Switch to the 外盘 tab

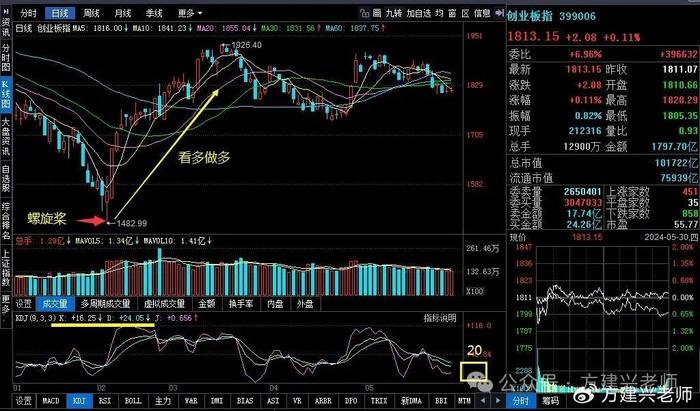(x=305, y=304)
